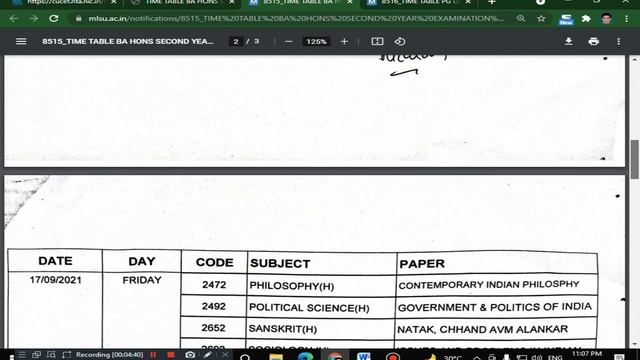Open the clock showing 11:07 PM
This screenshot has width=640, height=360.
[x=587, y=355]
